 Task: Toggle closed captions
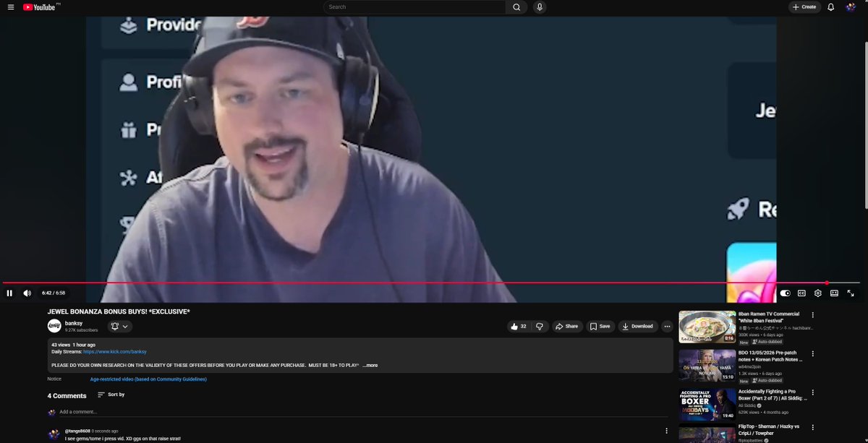[x=801, y=293]
